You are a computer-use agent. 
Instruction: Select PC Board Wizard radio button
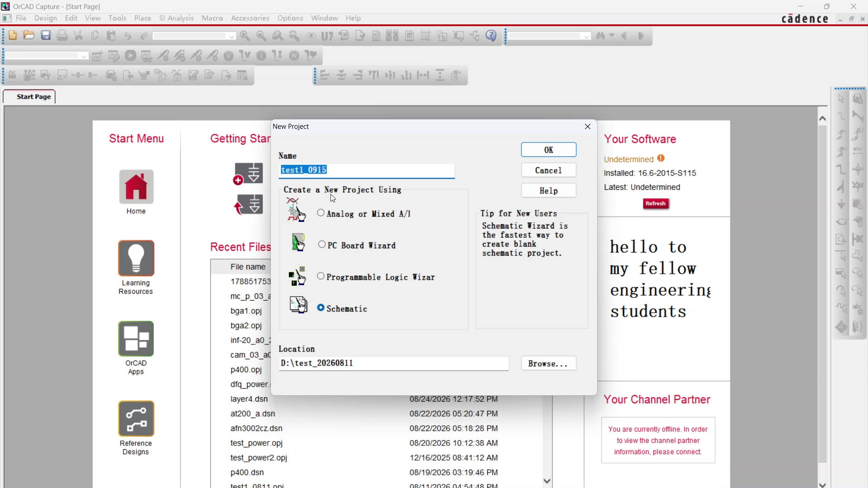coord(322,244)
